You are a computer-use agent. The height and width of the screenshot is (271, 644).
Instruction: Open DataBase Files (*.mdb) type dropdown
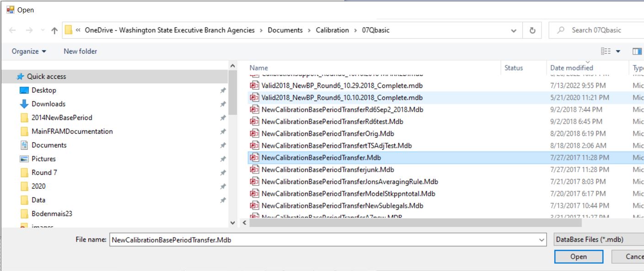click(x=599, y=239)
